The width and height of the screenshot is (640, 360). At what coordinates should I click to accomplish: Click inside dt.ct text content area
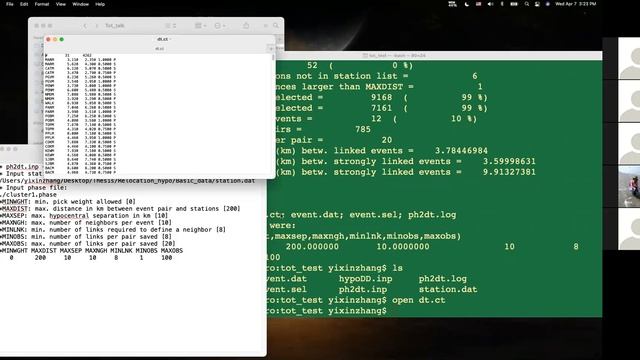coord(158,114)
